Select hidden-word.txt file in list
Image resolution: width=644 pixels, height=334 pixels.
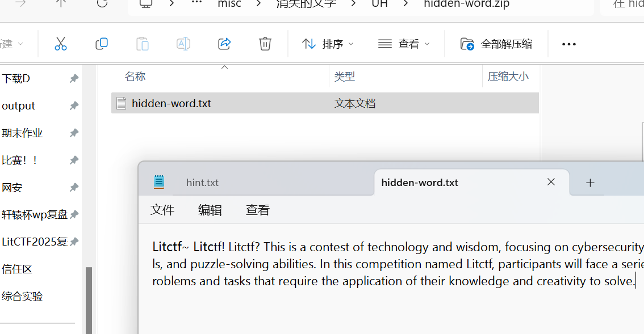[x=325, y=103]
